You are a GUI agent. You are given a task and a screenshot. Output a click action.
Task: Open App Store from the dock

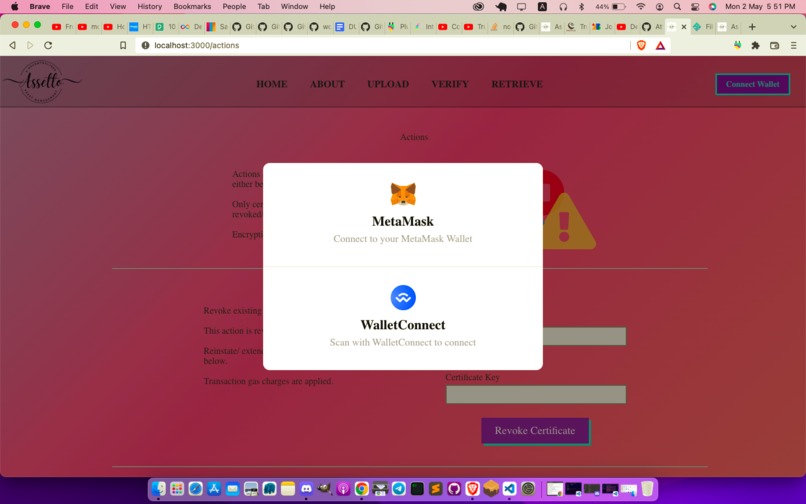click(x=214, y=488)
